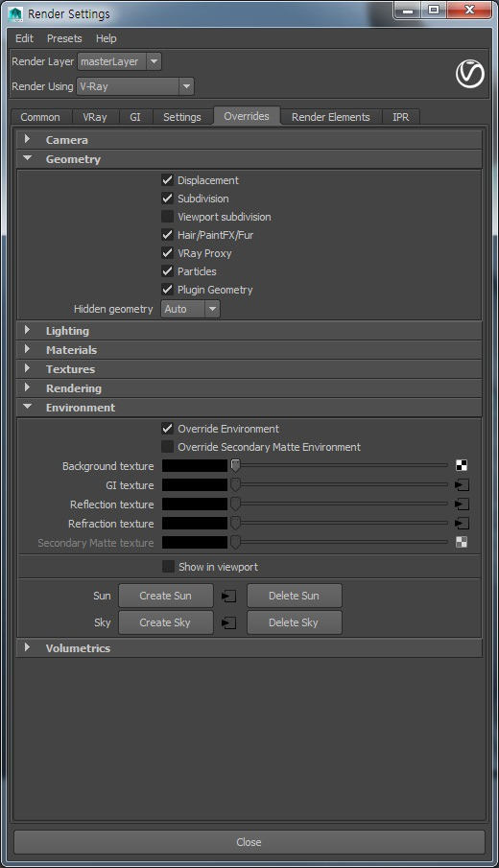The image size is (499, 868).
Task: Open Reflection texture connection icon
Action: (462, 504)
